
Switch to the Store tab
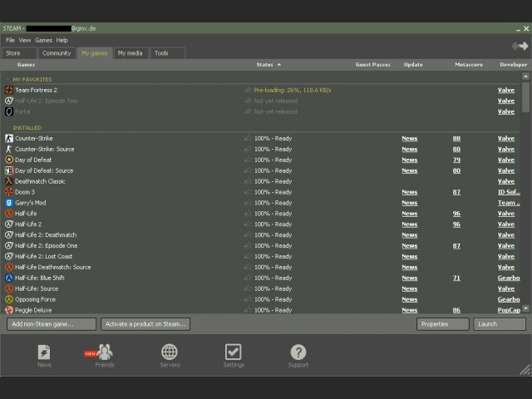pyautogui.click(x=19, y=53)
